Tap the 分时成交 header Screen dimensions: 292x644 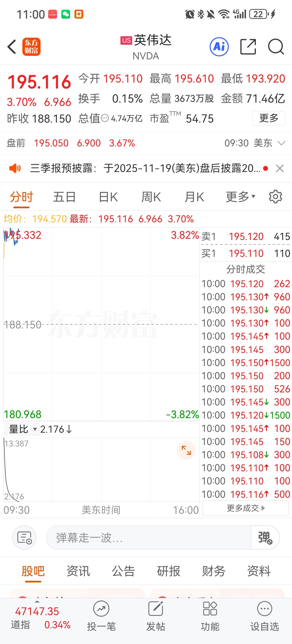pos(245,269)
